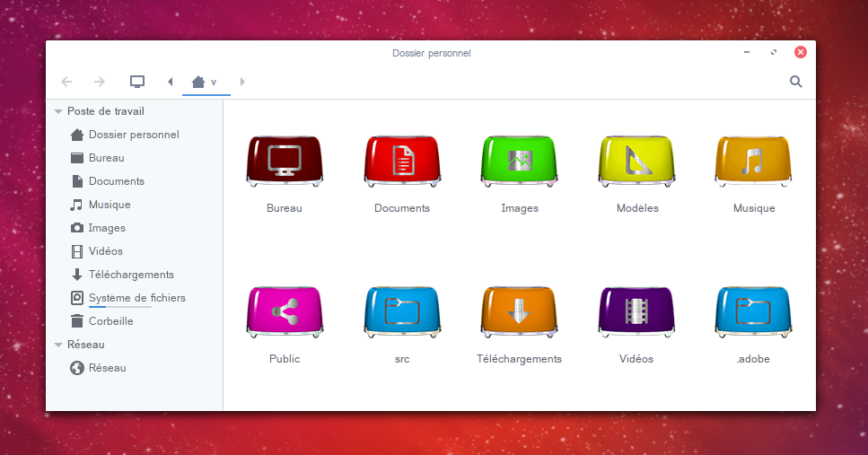Screen dimensions: 868x455
Task: Open search with the magnifier icon
Action: coord(795,82)
